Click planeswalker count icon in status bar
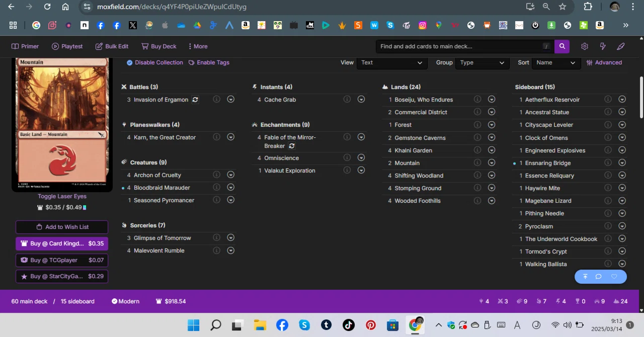644x337 pixels. pos(480,301)
